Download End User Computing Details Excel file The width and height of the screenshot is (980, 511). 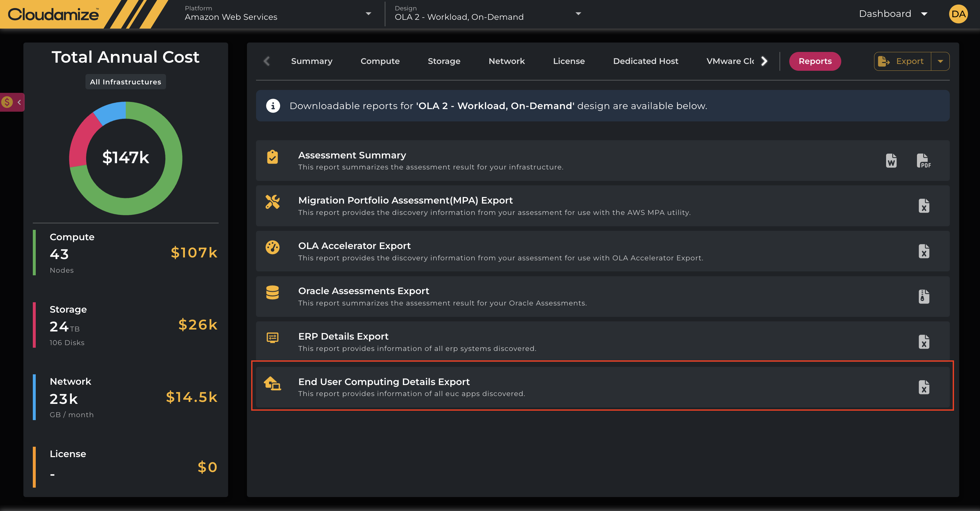[924, 387]
